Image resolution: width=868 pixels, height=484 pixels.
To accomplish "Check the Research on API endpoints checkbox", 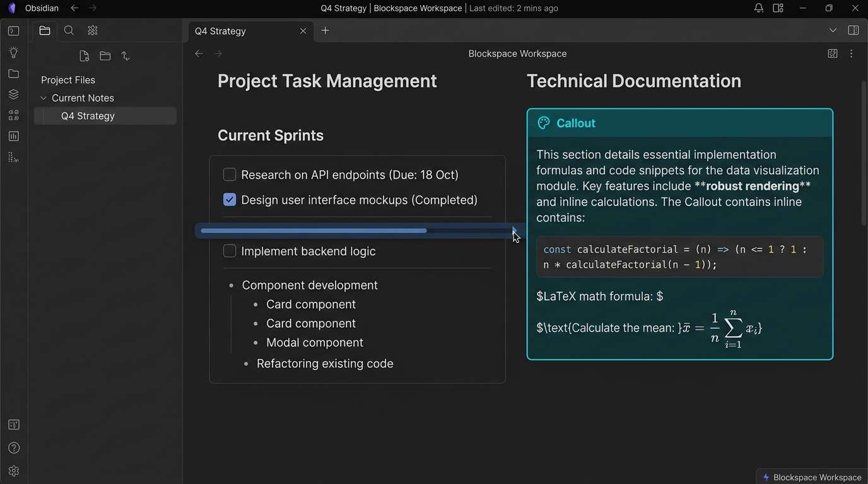I will click(230, 175).
